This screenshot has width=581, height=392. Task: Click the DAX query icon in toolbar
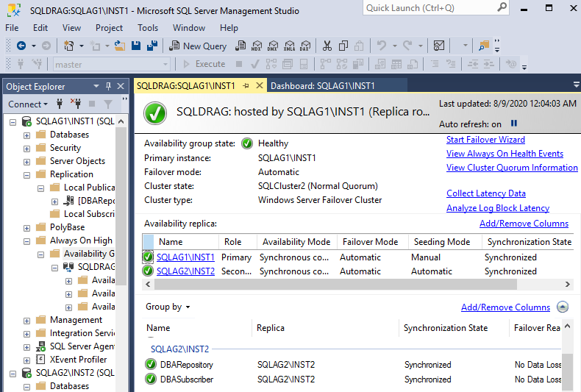[305, 46]
